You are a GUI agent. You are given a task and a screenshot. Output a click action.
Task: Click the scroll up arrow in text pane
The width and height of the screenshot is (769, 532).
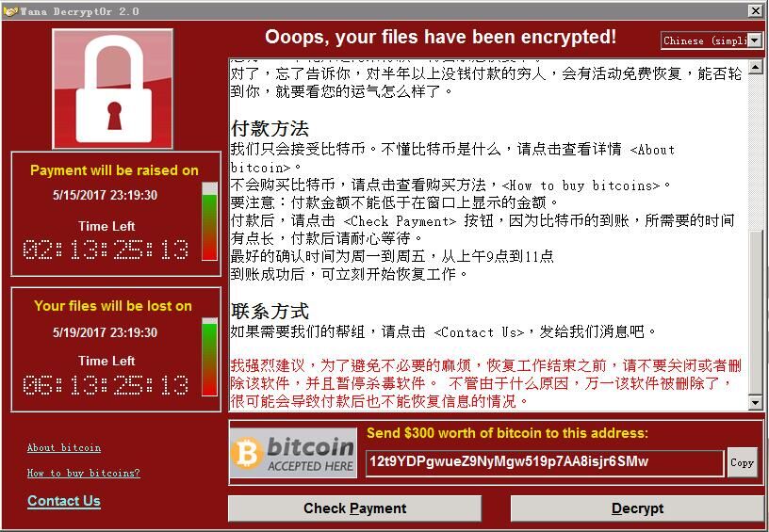pyautogui.click(x=755, y=66)
